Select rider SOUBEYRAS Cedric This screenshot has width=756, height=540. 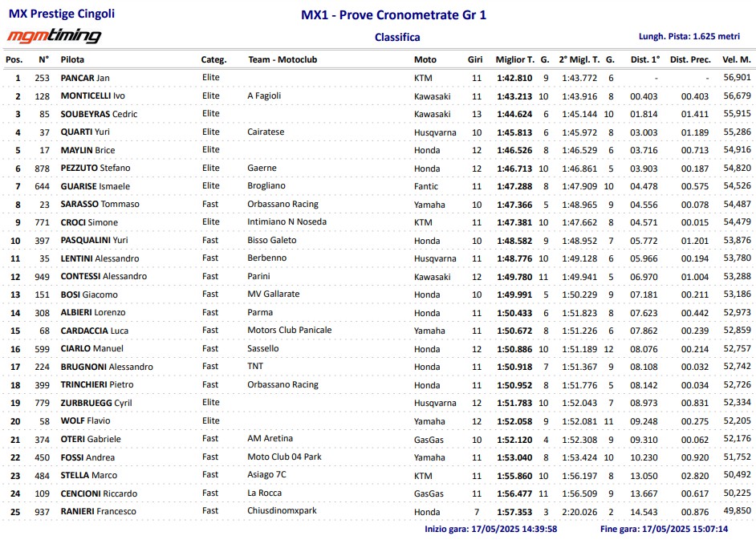pos(99,114)
